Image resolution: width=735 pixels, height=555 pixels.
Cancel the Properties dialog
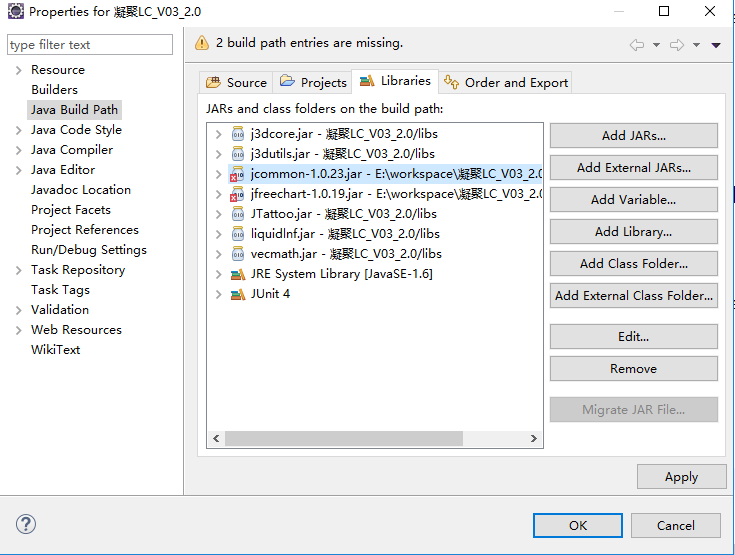coord(675,525)
